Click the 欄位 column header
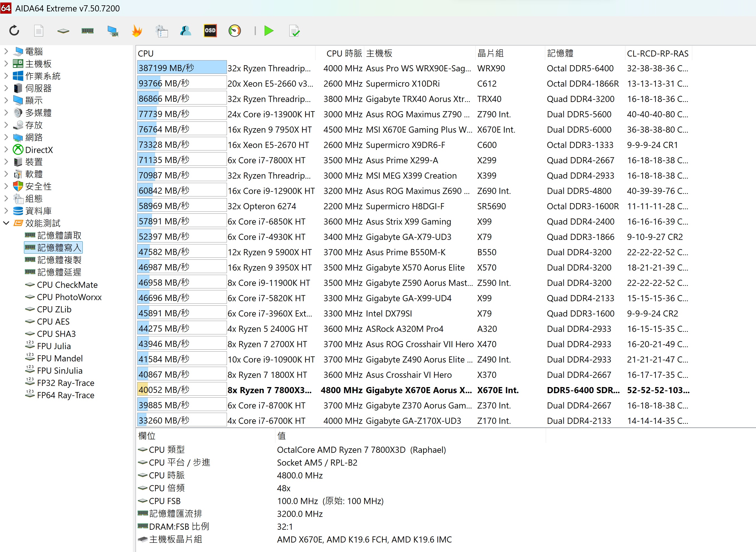756x552 pixels. (x=206, y=436)
